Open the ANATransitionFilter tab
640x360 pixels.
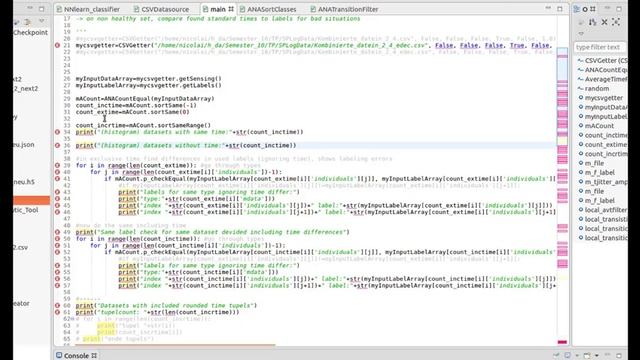coord(344,9)
